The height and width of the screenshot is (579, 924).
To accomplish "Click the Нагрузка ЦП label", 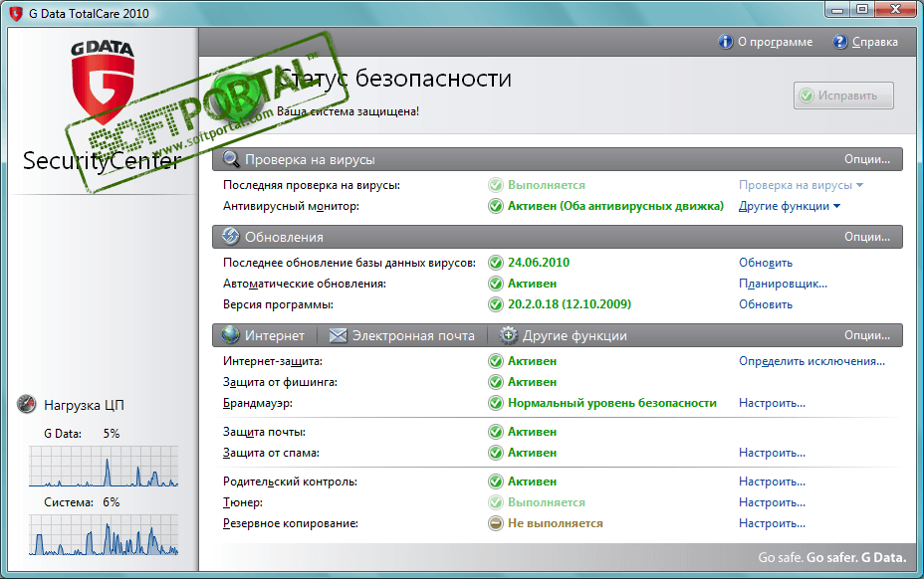I will pos(84,405).
